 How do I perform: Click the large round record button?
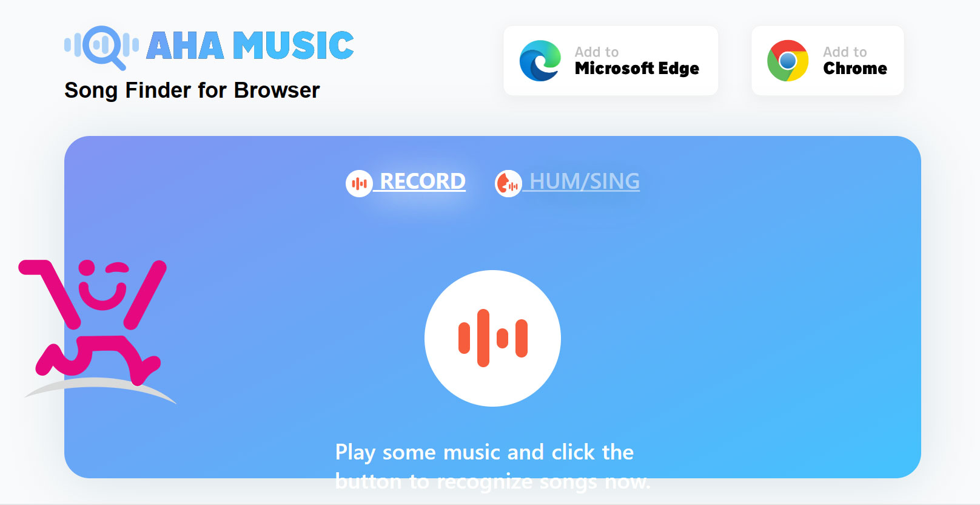point(492,338)
